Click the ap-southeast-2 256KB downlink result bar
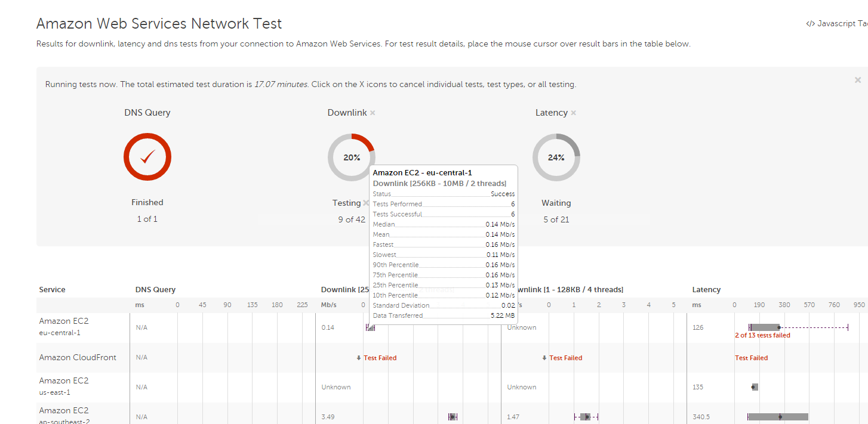The width and height of the screenshot is (868, 424). [453, 417]
